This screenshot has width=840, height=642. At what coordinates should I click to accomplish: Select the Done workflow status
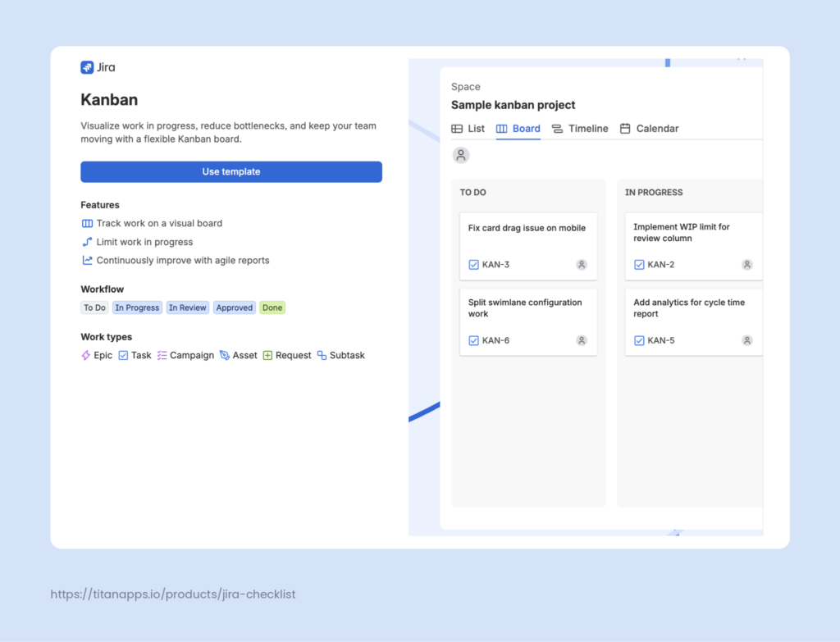272,308
